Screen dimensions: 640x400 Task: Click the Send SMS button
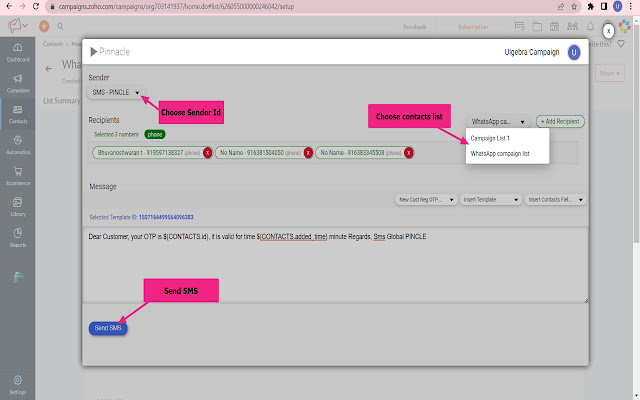coord(108,328)
